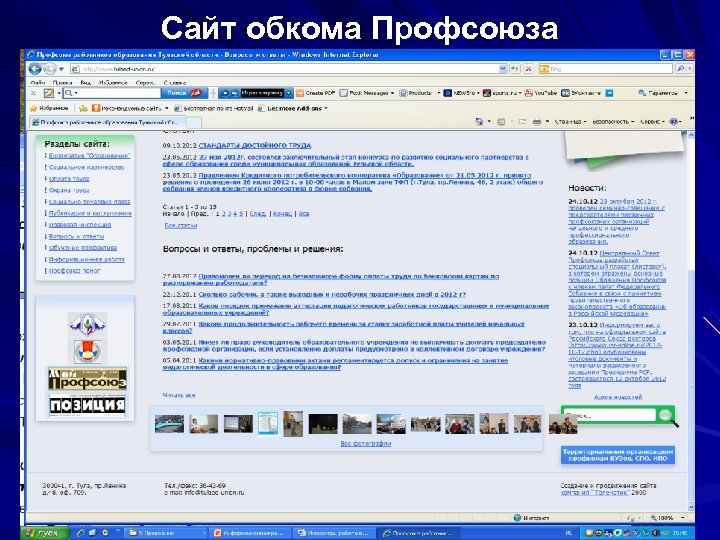Click the Create PDF toolbar button
720x540 pixels.
316,93
